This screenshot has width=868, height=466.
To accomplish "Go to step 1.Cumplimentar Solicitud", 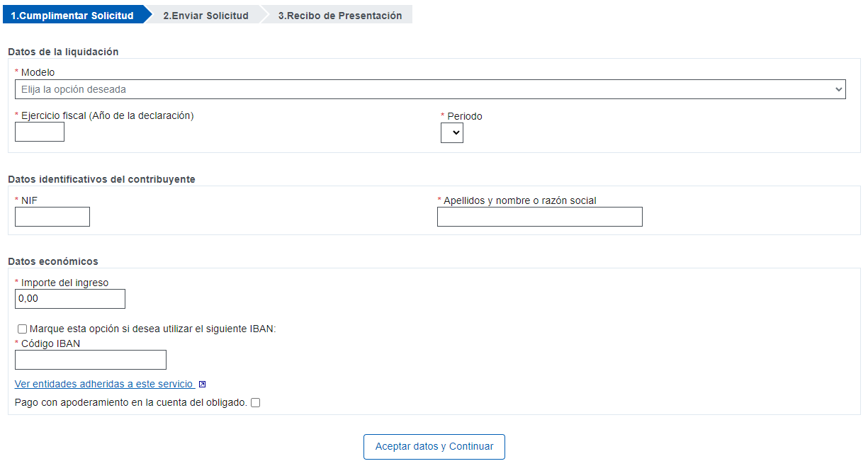I will pyautogui.click(x=72, y=16).
